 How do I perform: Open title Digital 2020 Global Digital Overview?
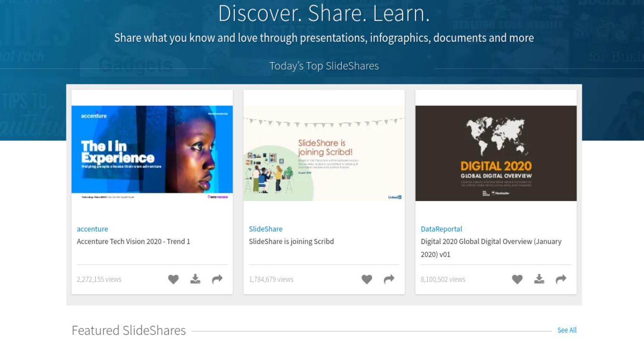pos(491,248)
